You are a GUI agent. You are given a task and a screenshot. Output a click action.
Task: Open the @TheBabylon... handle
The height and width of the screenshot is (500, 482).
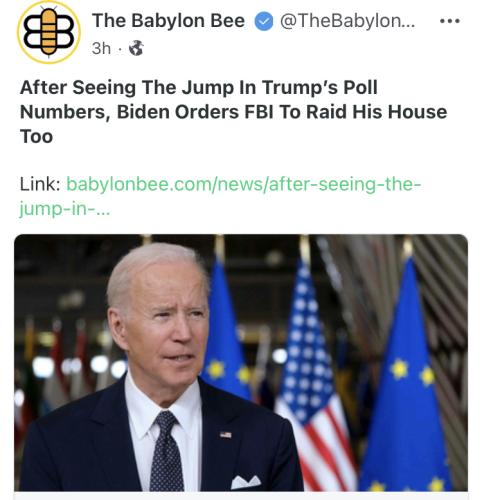click(347, 21)
